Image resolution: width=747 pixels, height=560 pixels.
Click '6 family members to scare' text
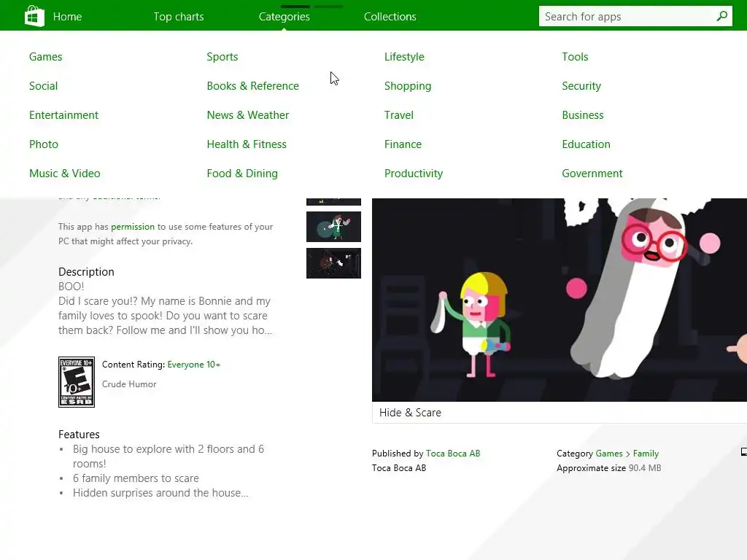click(136, 478)
